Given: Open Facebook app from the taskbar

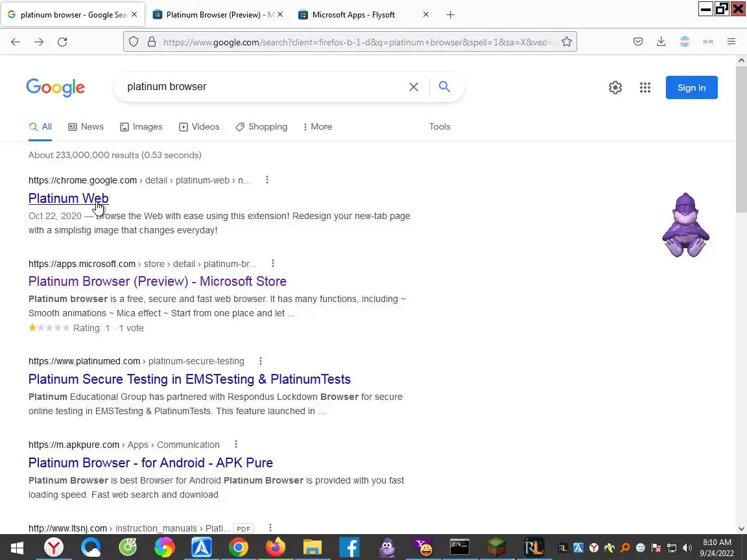Looking at the screenshot, I should [350, 548].
